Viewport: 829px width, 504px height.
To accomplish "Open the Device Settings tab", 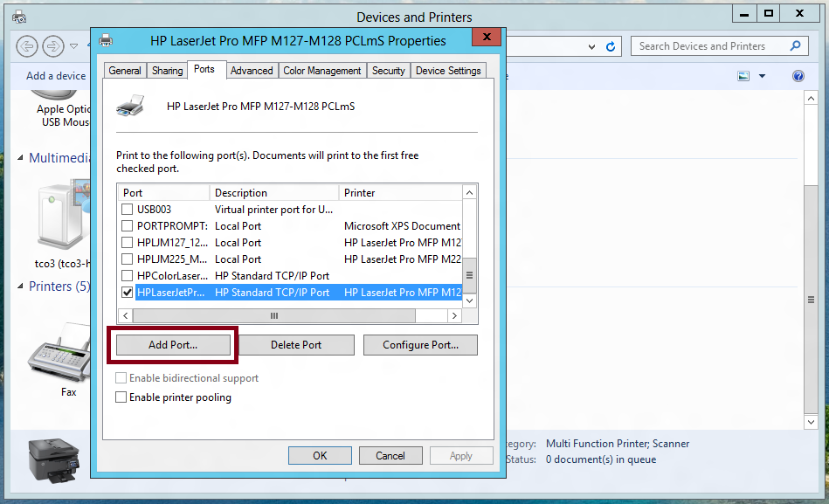I will [448, 71].
